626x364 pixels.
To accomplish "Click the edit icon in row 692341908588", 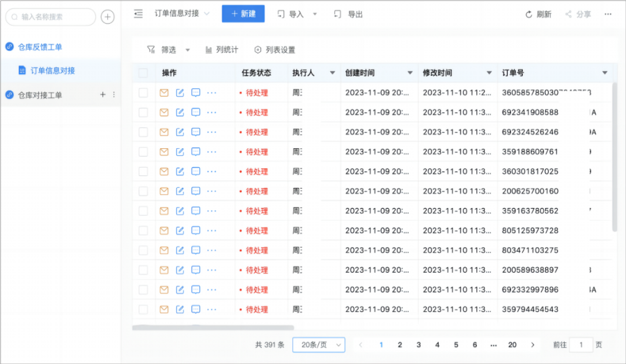I will [180, 113].
